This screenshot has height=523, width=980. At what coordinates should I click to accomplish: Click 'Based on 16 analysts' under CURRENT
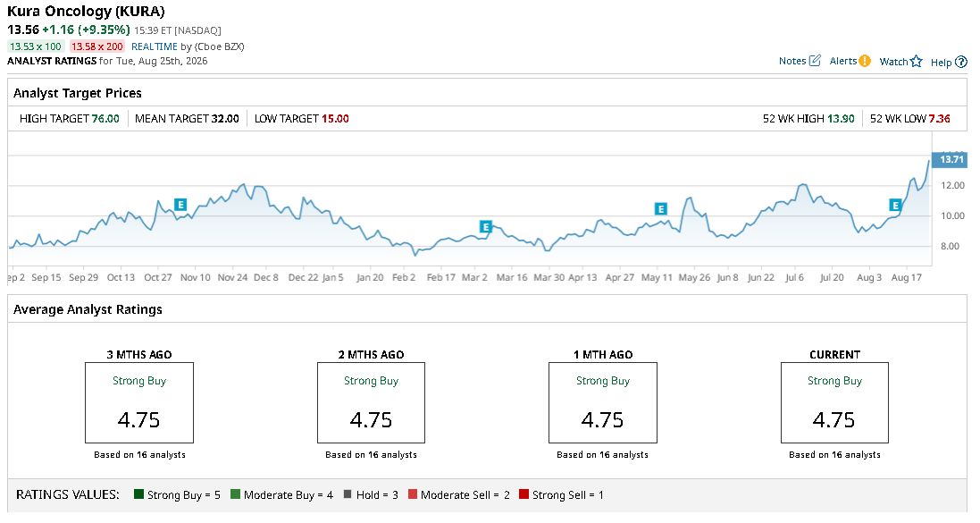click(834, 455)
